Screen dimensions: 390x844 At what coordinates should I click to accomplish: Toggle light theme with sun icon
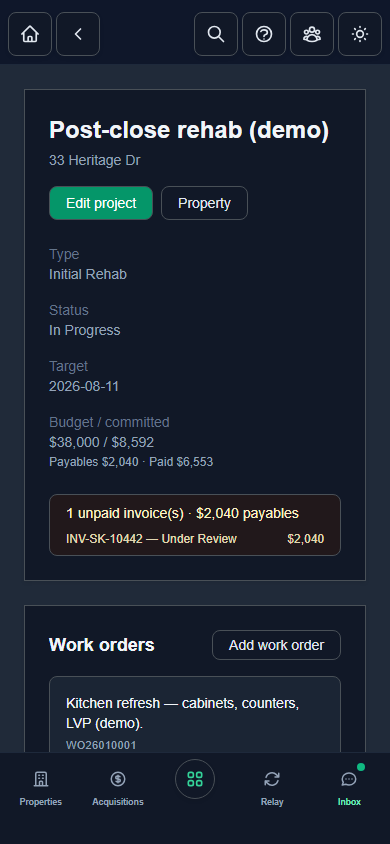tap(360, 34)
